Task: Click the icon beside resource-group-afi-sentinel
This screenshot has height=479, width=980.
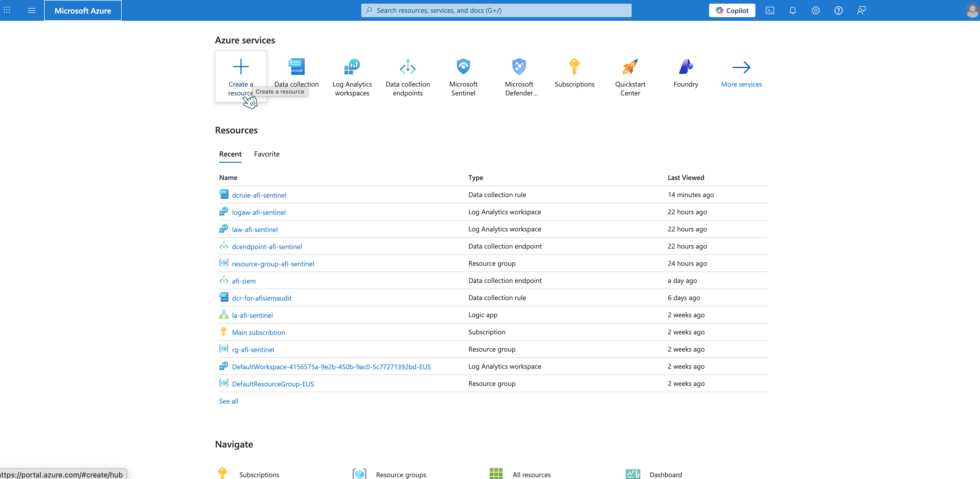Action: pos(224,263)
